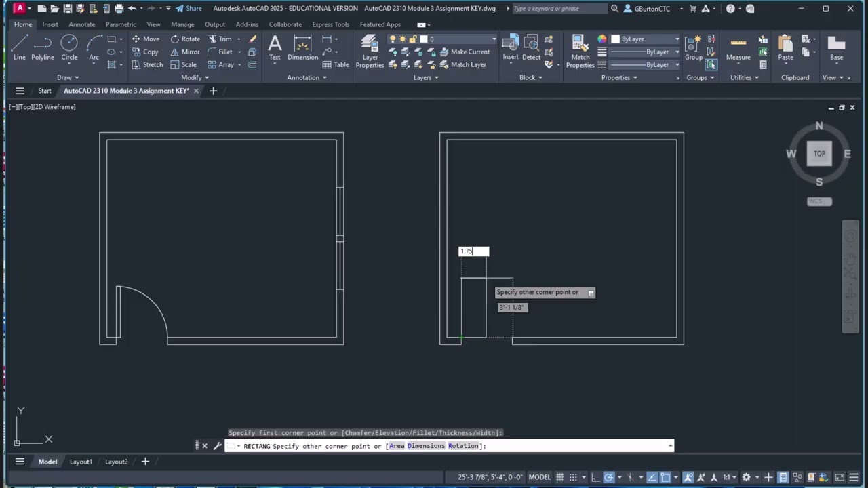Screen dimensions: 868x488
Task: Click the Share button
Action: click(189, 8)
